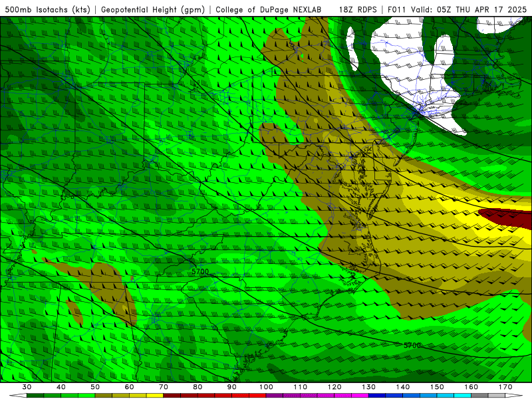Click the legend value 40
532x399 pixels.
[61, 387]
